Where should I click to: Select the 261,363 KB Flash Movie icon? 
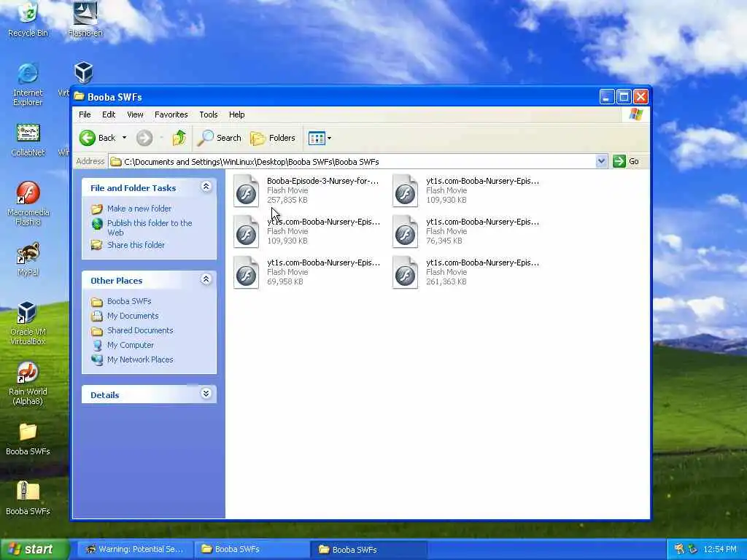[406, 273]
